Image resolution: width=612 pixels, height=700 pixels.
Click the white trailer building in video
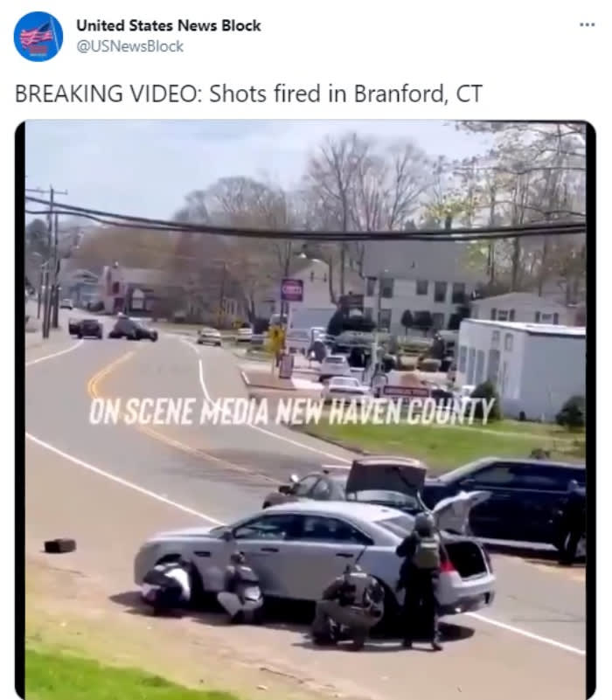click(520, 368)
